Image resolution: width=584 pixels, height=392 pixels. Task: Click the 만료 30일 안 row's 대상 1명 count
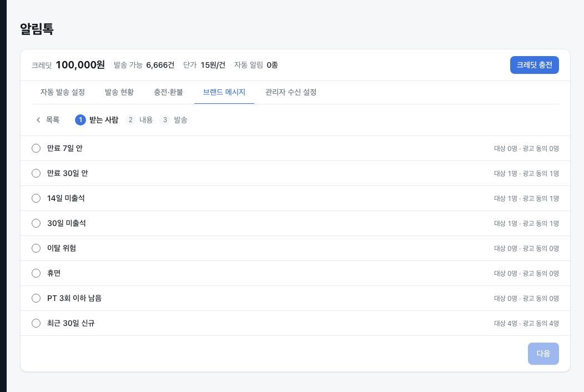click(505, 174)
